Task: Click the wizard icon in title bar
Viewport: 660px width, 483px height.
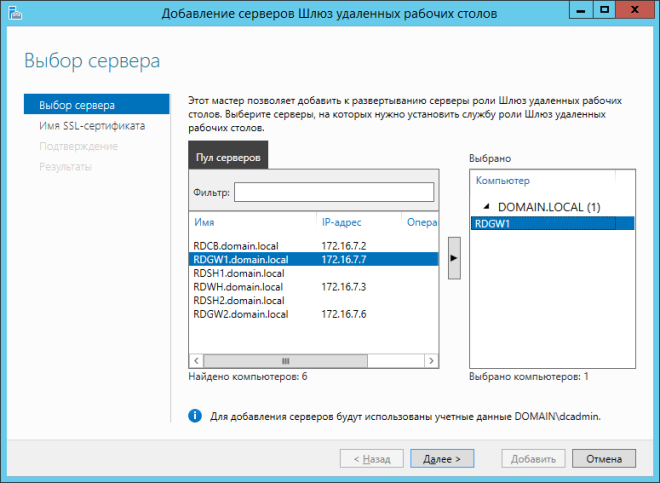Action: click(x=13, y=12)
